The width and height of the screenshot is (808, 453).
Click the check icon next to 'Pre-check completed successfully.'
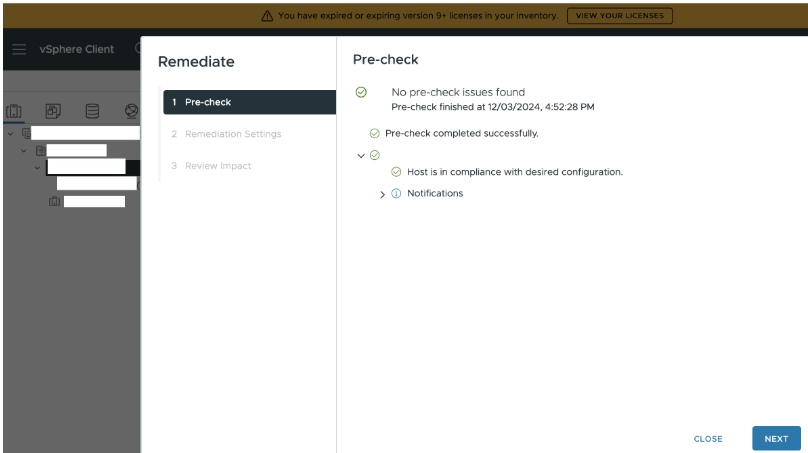tap(375, 133)
